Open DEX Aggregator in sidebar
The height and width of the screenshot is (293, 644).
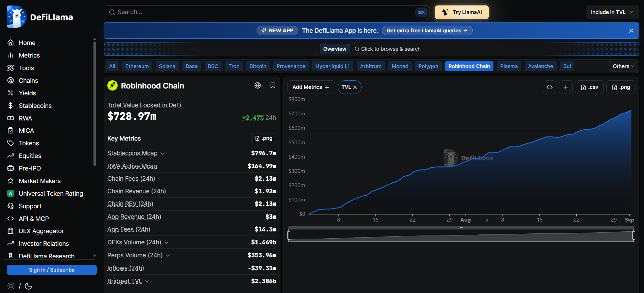pyautogui.click(x=41, y=231)
